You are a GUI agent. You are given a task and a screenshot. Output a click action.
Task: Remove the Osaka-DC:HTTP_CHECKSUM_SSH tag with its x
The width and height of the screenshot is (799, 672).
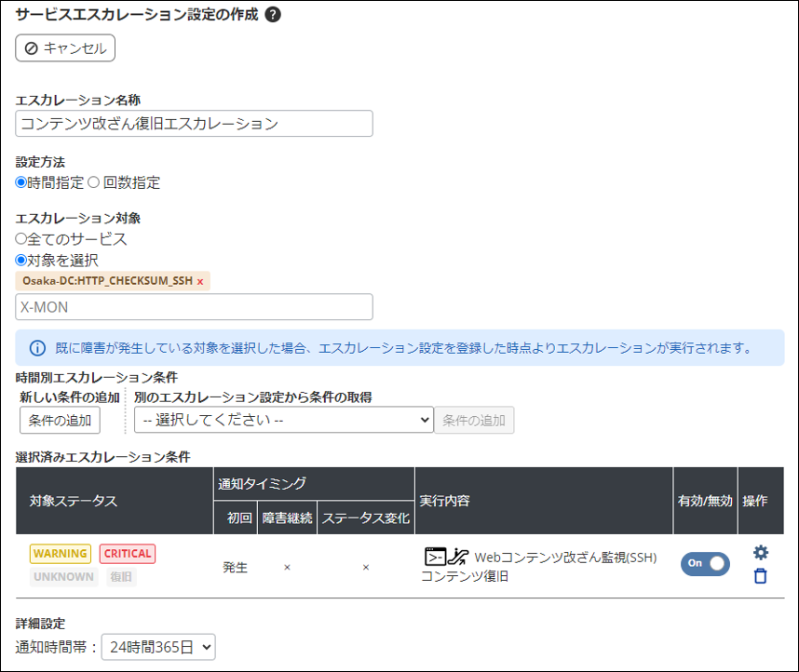200,281
